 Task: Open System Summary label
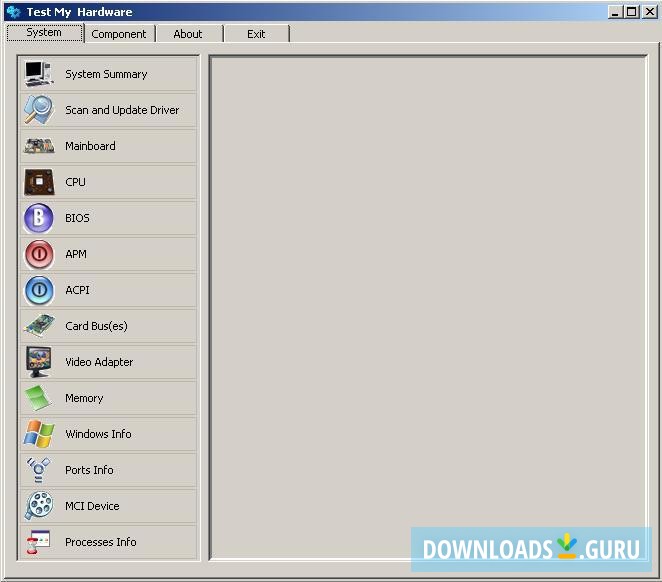pos(106,74)
